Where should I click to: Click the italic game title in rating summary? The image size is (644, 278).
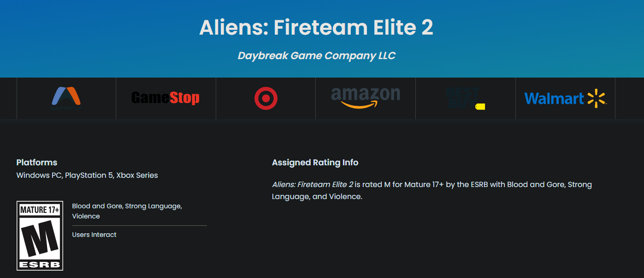point(313,185)
